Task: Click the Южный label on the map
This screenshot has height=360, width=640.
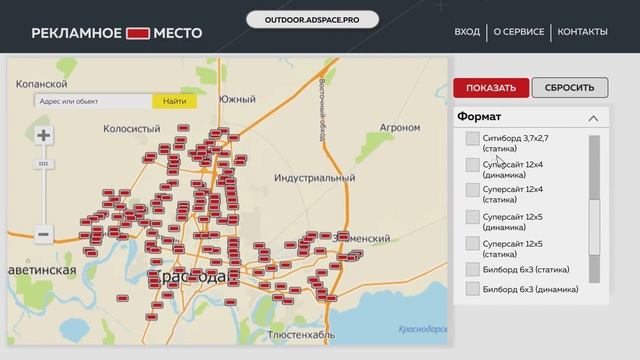Action: coord(238,99)
